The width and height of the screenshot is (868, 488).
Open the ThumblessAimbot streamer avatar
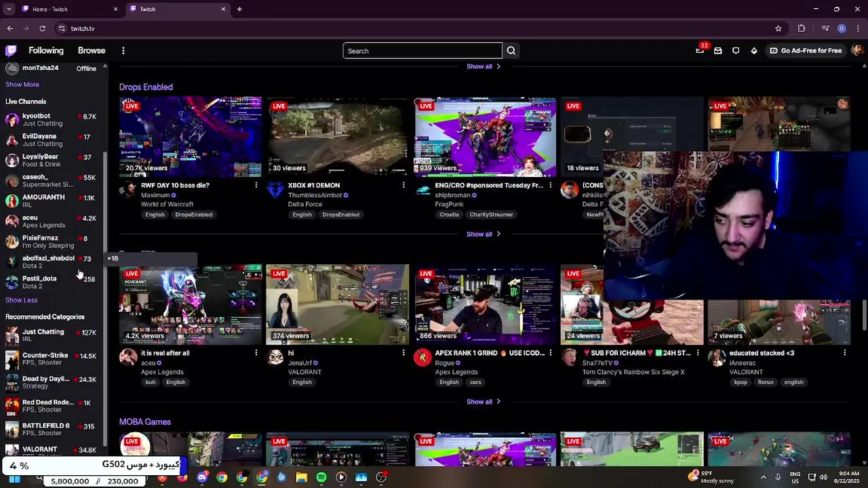[x=275, y=190]
